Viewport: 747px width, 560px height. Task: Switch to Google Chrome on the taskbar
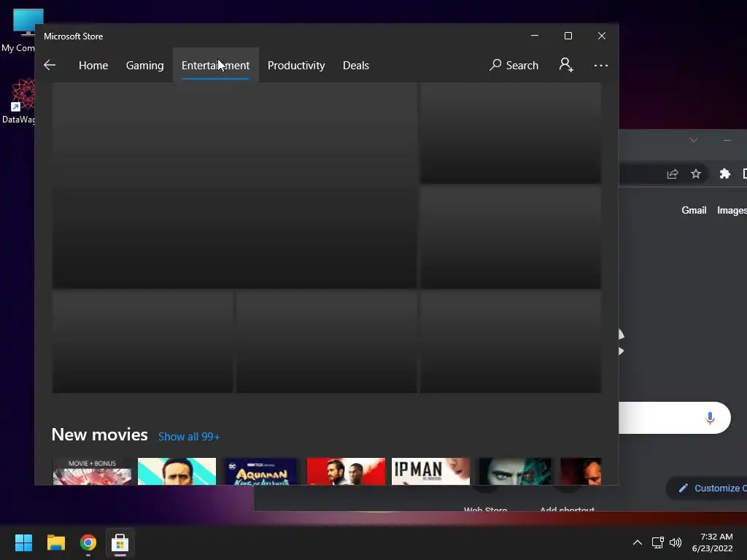point(88,542)
